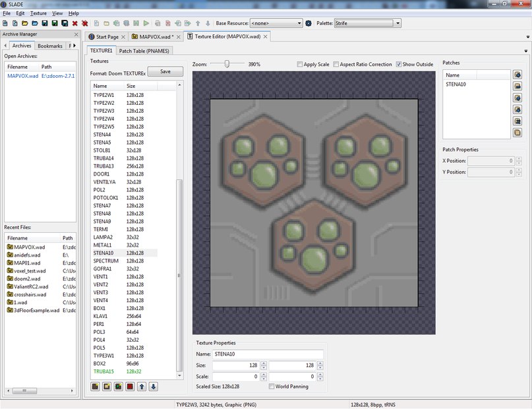This screenshot has width=532, height=409.
Task: Uncheck the Show Outside checkbox
Action: coord(399,65)
